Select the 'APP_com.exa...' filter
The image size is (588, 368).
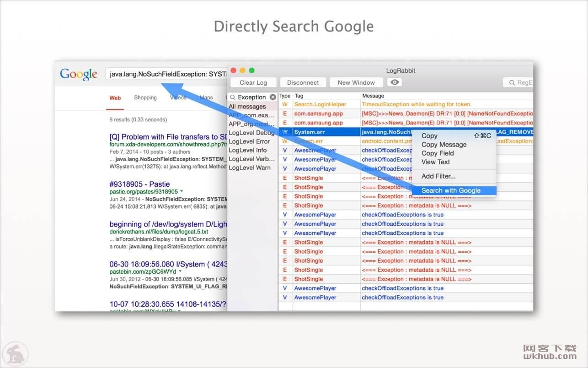pos(253,115)
